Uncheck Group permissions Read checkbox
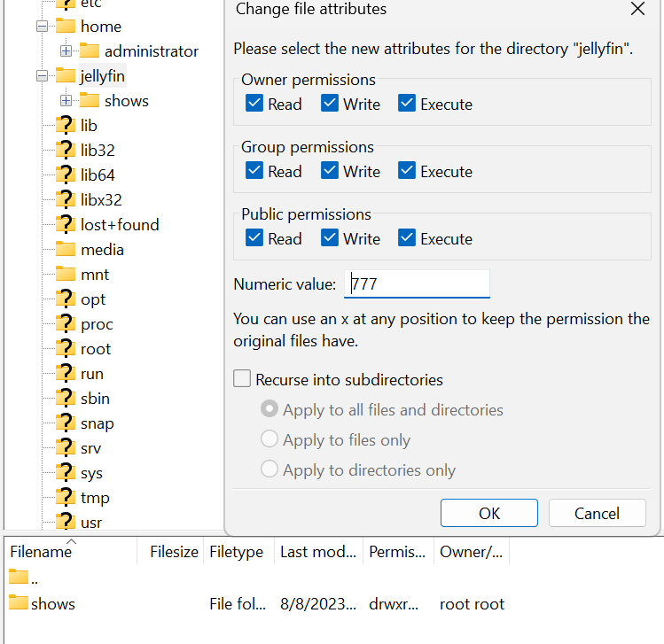 coord(254,171)
